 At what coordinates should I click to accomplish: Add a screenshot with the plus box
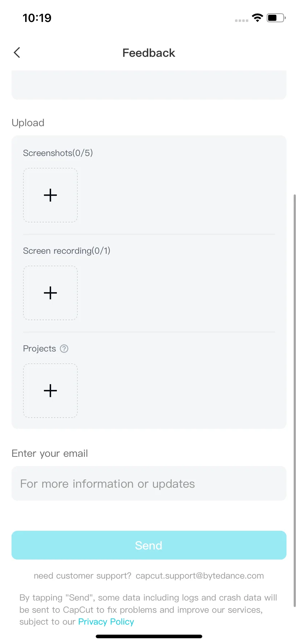pyautogui.click(x=50, y=195)
